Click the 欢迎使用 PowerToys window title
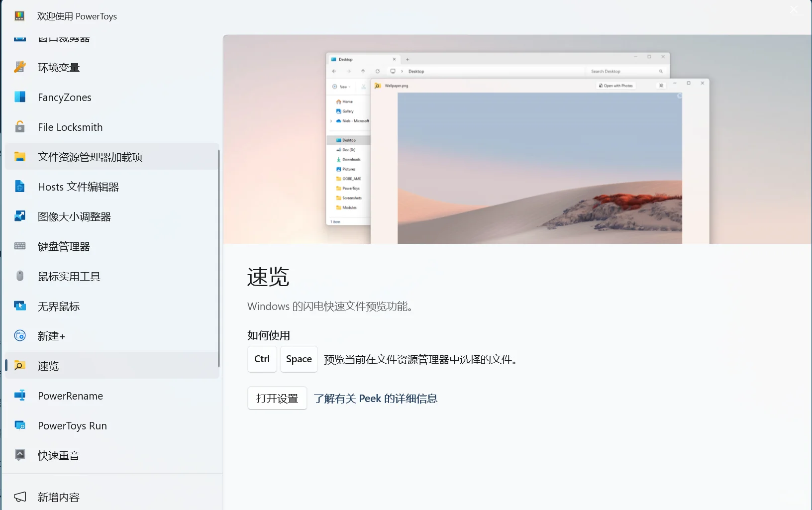The height and width of the screenshot is (510, 812). [77, 16]
